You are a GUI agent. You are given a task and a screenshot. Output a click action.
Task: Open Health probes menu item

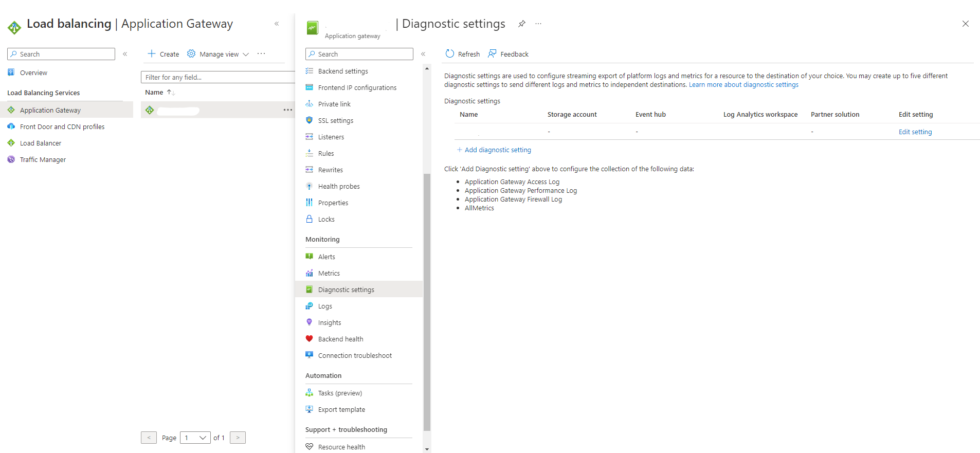338,186
